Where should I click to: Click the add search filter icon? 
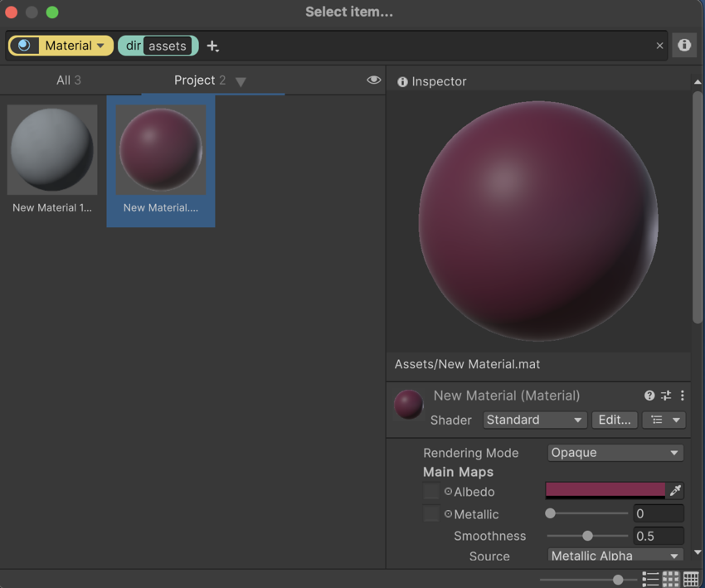[x=212, y=46]
